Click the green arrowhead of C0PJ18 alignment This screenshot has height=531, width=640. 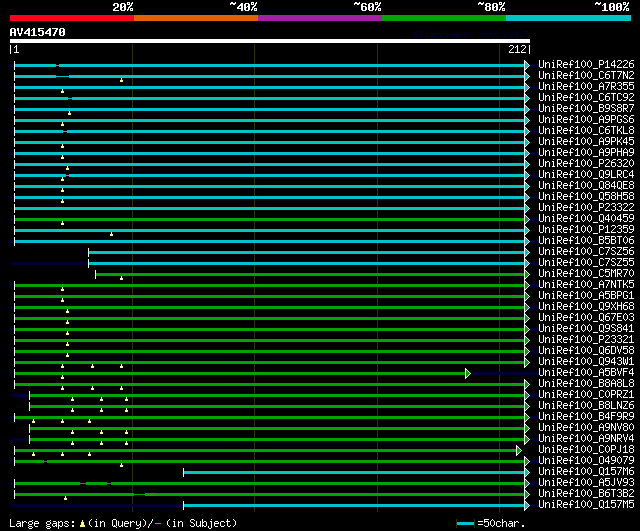tap(518, 451)
